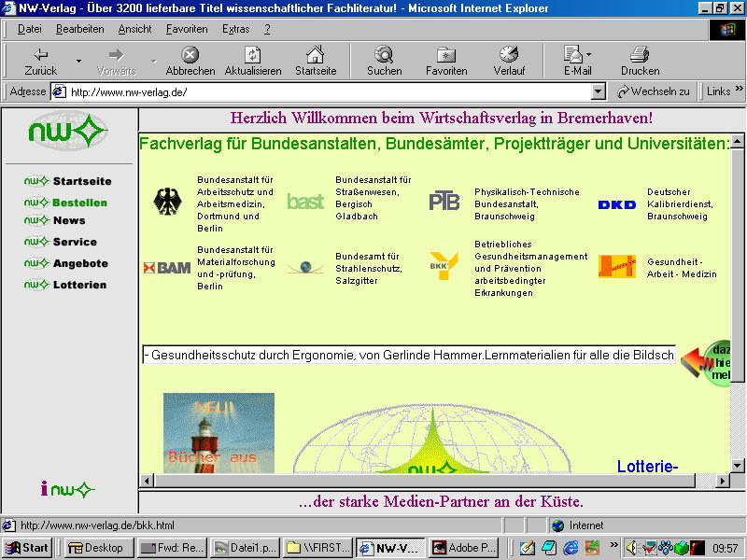Refresh the page with Aktualisieren
747x560 pixels.
tap(252, 61)
